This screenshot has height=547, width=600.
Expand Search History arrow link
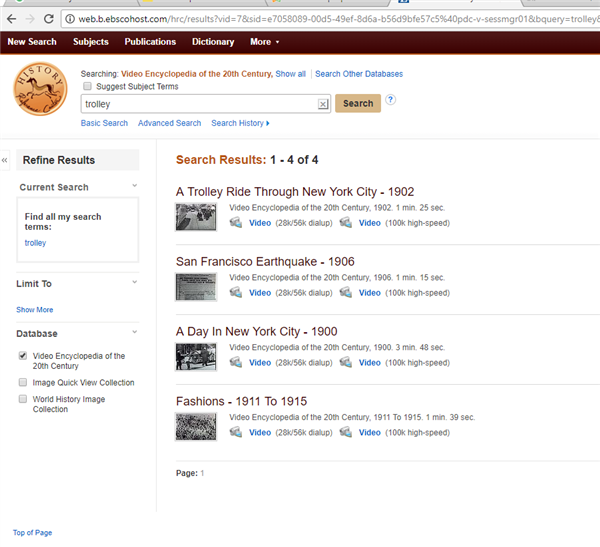[x=240, y=123]
